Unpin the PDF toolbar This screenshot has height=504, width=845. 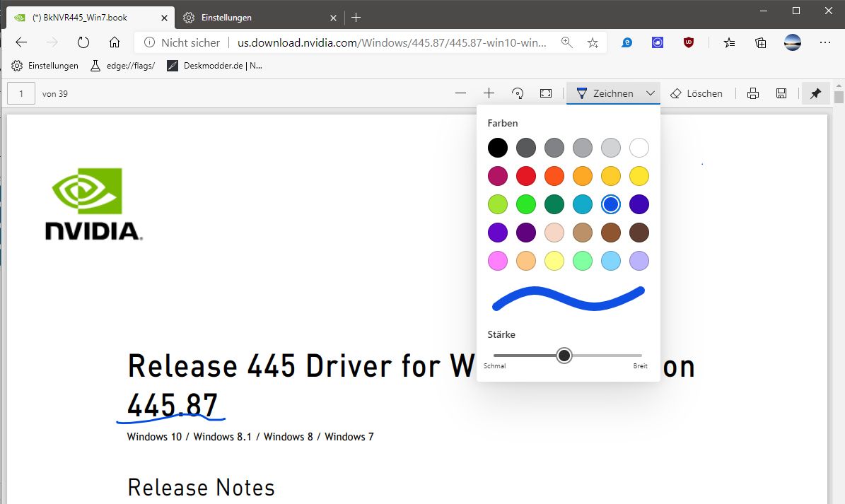pos(815,93)
